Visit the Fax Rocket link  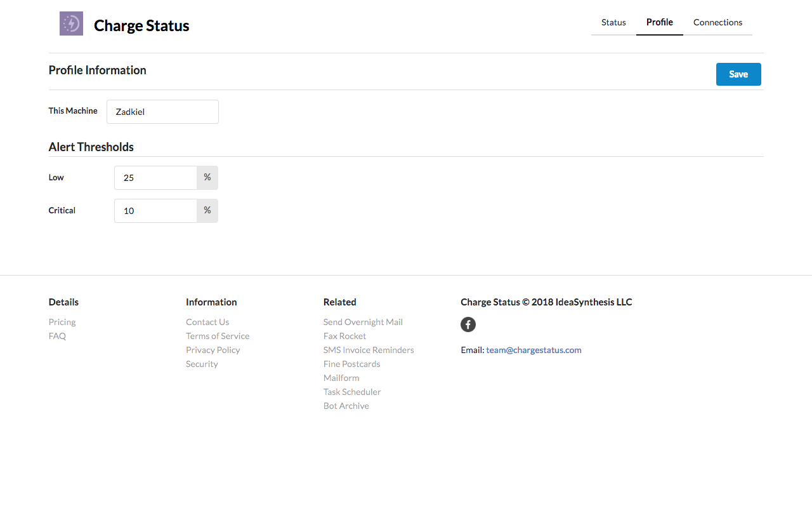[x=344, y=336]
